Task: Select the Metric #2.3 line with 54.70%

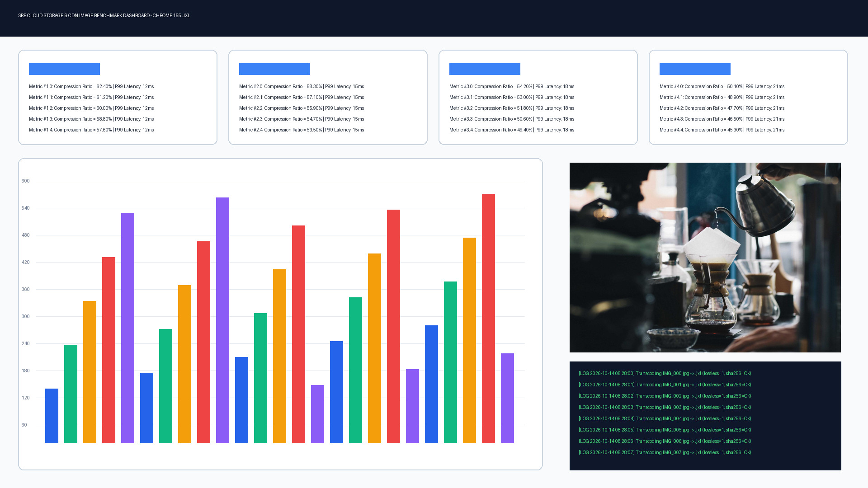Action: pos(302,119)
